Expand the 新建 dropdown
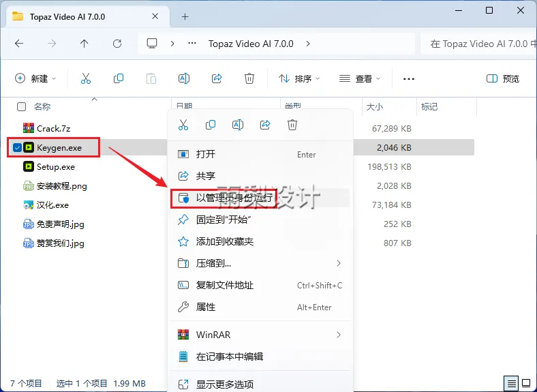 pos(35,78)
